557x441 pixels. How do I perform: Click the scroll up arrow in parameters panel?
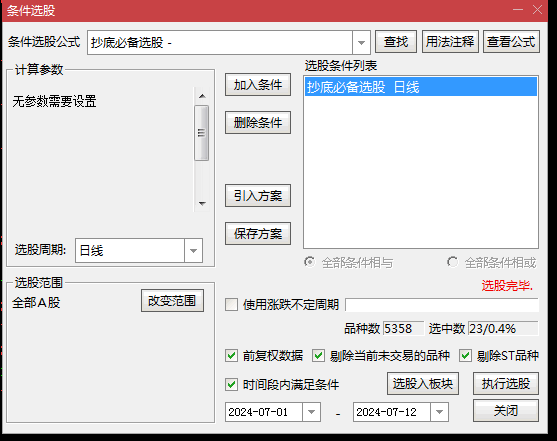(202, 96)
